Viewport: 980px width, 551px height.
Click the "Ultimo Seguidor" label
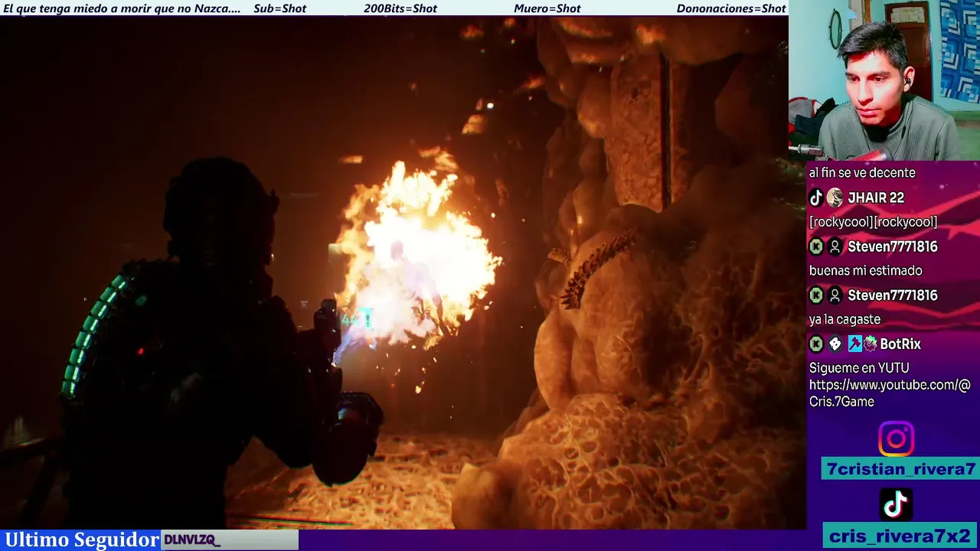click(82, 540)
